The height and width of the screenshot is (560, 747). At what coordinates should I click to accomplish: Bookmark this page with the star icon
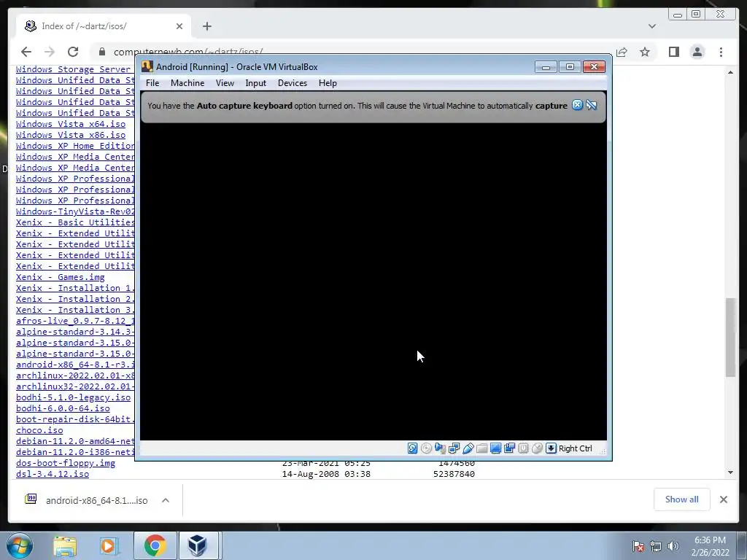pyautogui.click(x=645, y=52)
